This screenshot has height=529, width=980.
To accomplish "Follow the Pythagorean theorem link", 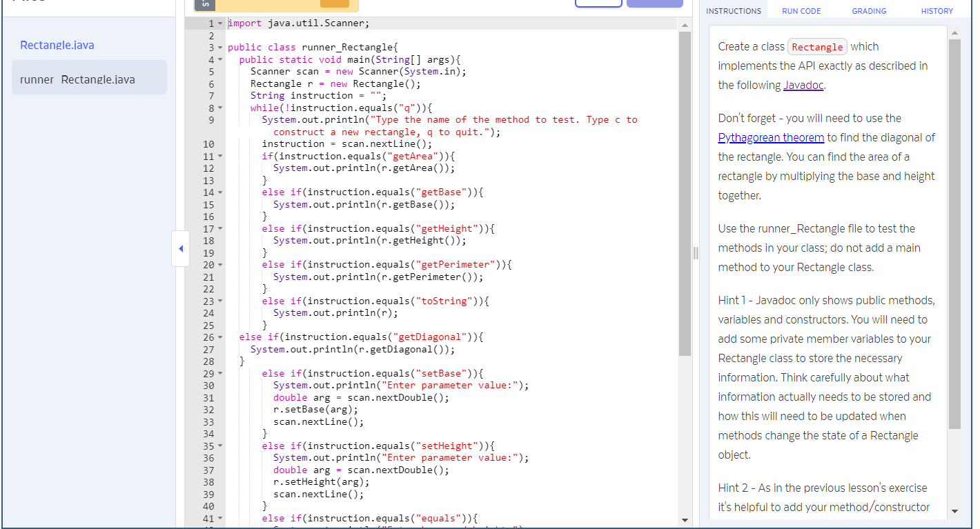I will [x=771, y=137].
